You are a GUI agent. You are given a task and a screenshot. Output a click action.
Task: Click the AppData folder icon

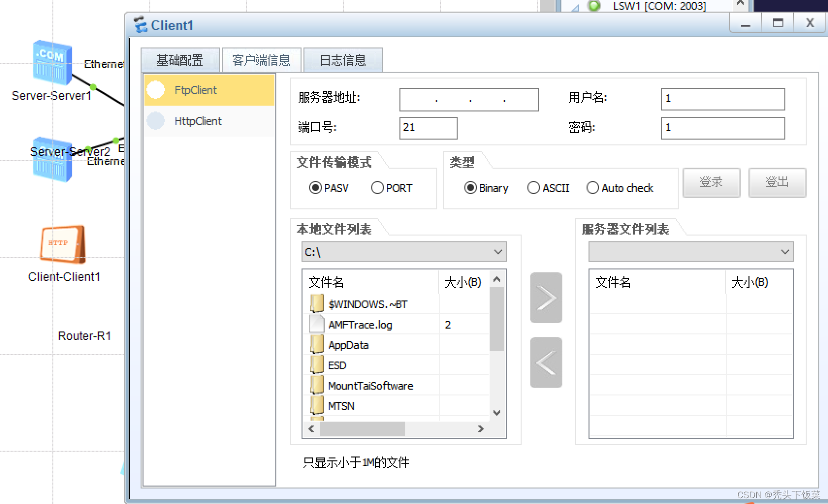click(x=317, y=344)
